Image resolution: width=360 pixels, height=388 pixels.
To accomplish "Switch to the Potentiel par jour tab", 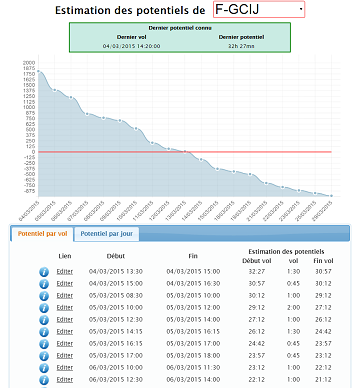I will click(x=106, y=234).
